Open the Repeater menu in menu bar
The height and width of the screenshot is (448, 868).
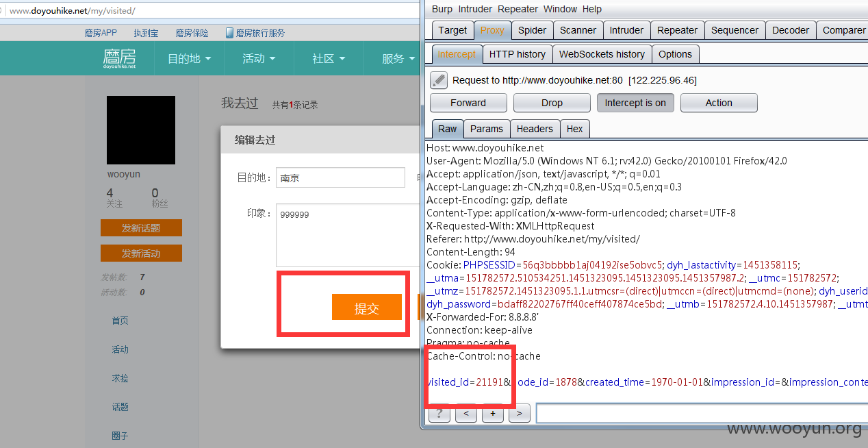[518, 9]
